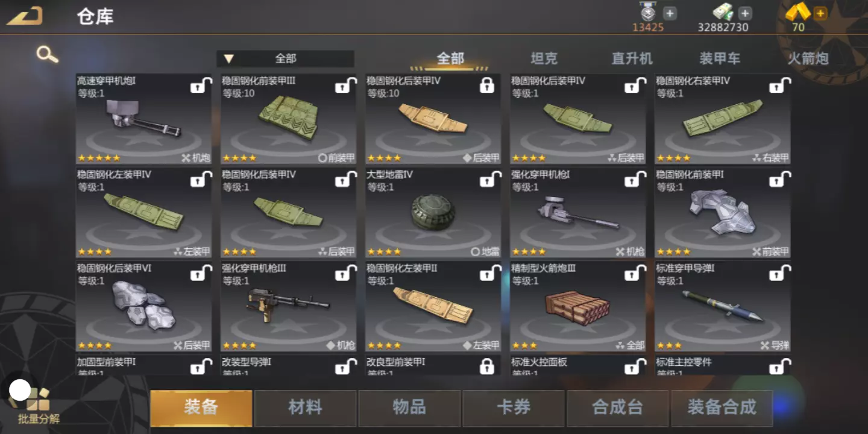868x434 pixels.
Task: Open the 合成台 bottom tab
Action: (x=617, y=408)
